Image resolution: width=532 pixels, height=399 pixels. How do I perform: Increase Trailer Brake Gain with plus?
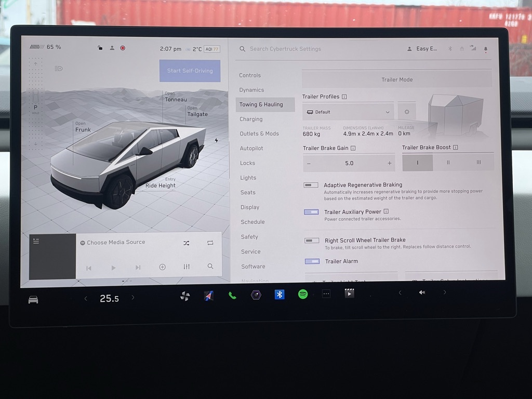tap(389, 163)
